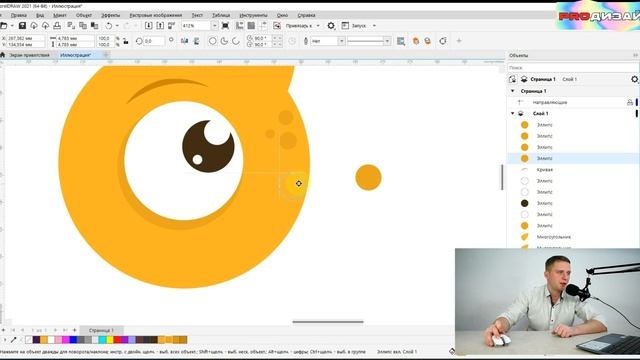Click the Import icon with down arrow
Screen dimensions: 640x360
tap(149, 26)
